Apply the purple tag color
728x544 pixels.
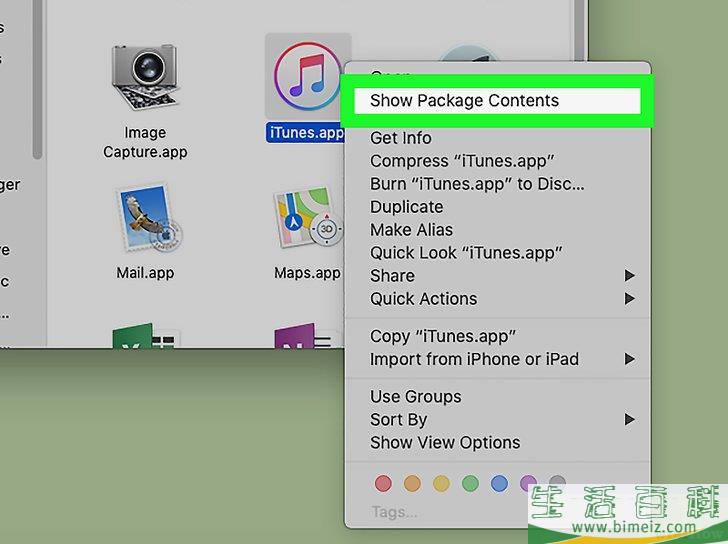tap(528, 483)
